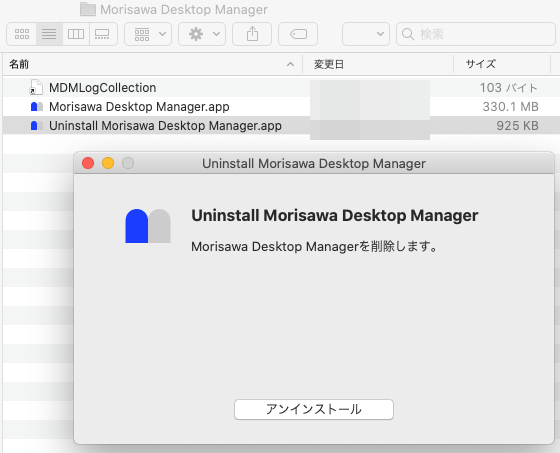
Task: Toggle sort order arrow in 名前 header
Action: pos(290,64)
